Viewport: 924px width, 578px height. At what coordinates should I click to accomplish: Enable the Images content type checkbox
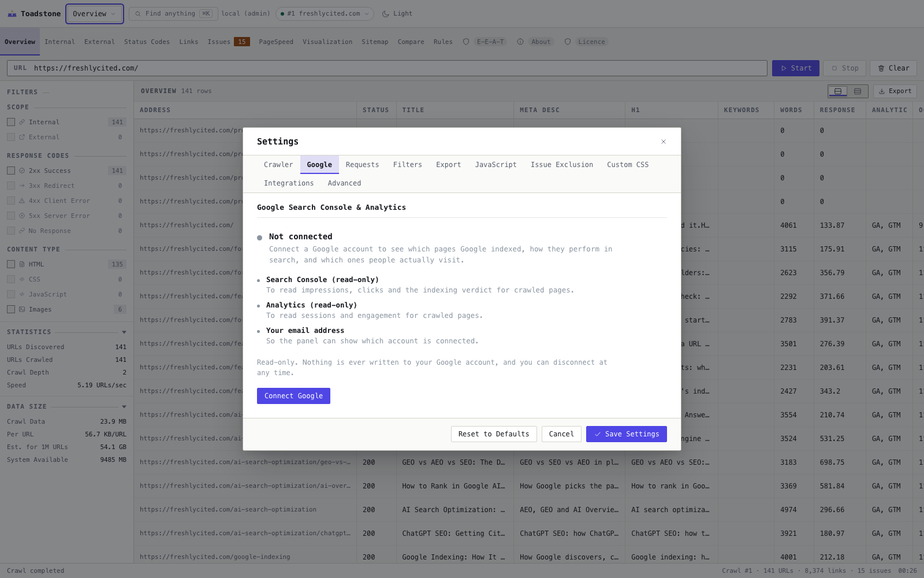click(x=11, y=309)
